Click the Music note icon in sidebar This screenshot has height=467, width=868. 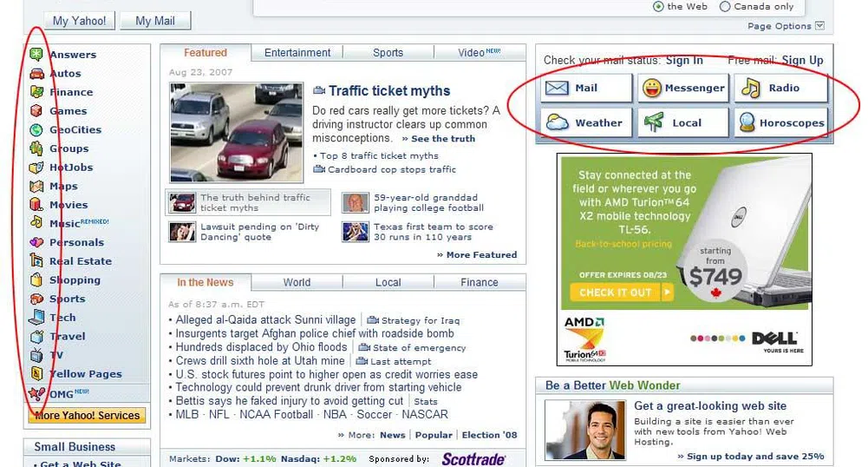pyautogui.click(x=36, y=223)
